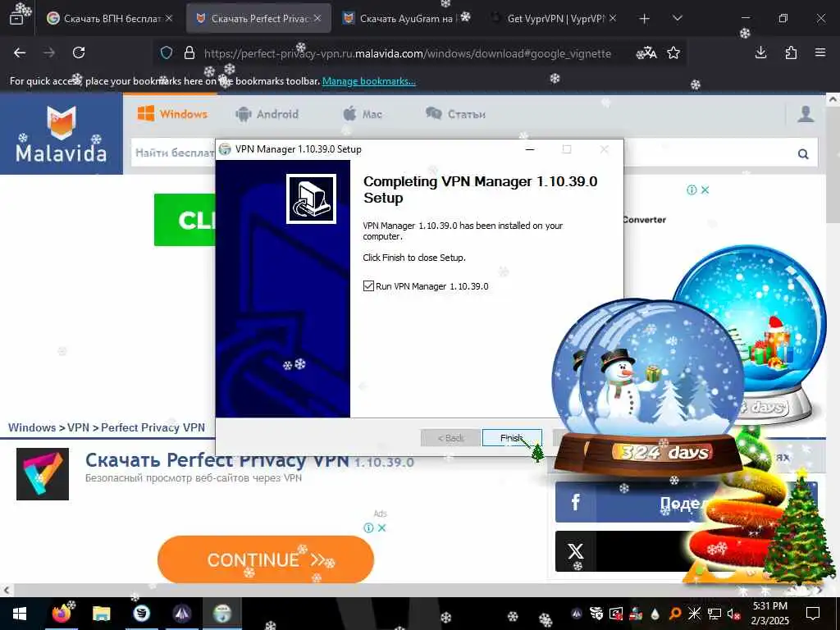Click the tray network icon
840x630 pixels.
[714, 614]
